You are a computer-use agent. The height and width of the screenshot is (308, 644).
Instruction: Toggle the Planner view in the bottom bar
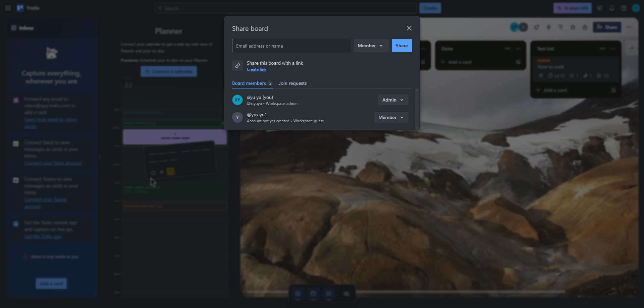point(313,294)
